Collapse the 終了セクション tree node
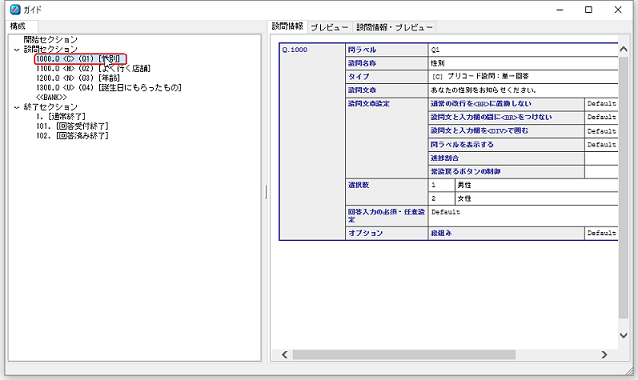 17,107
